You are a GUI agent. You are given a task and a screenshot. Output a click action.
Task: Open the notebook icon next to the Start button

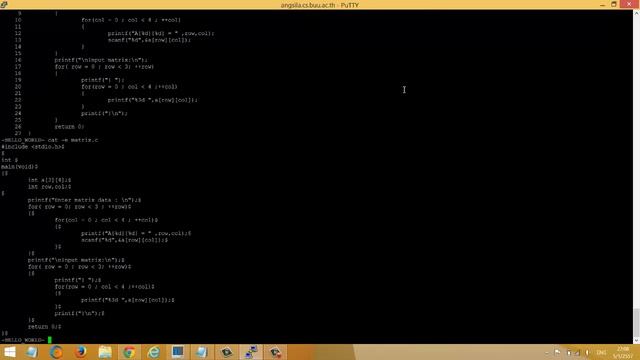(x=31, y=352)
